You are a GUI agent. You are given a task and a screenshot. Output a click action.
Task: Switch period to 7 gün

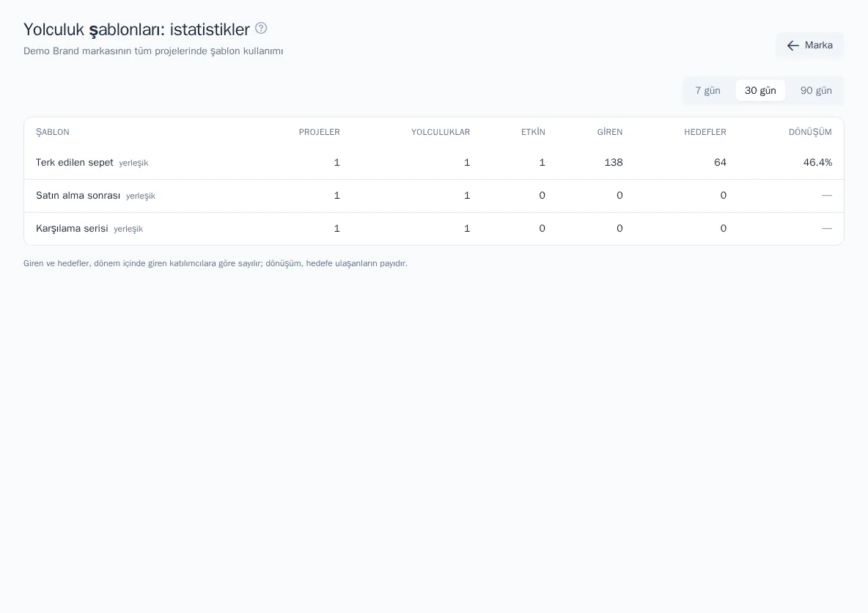[707, 90]
